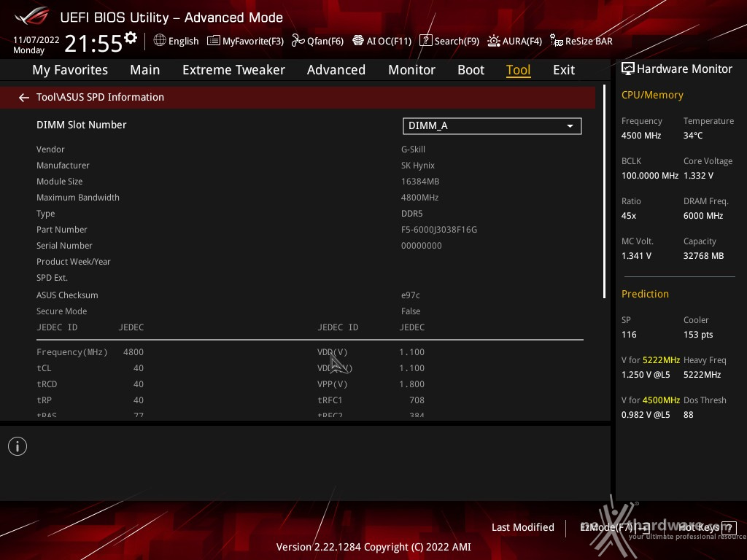Click Last Modified button
This screenshot has width=747, height=560.
click(x=522, y=528)
